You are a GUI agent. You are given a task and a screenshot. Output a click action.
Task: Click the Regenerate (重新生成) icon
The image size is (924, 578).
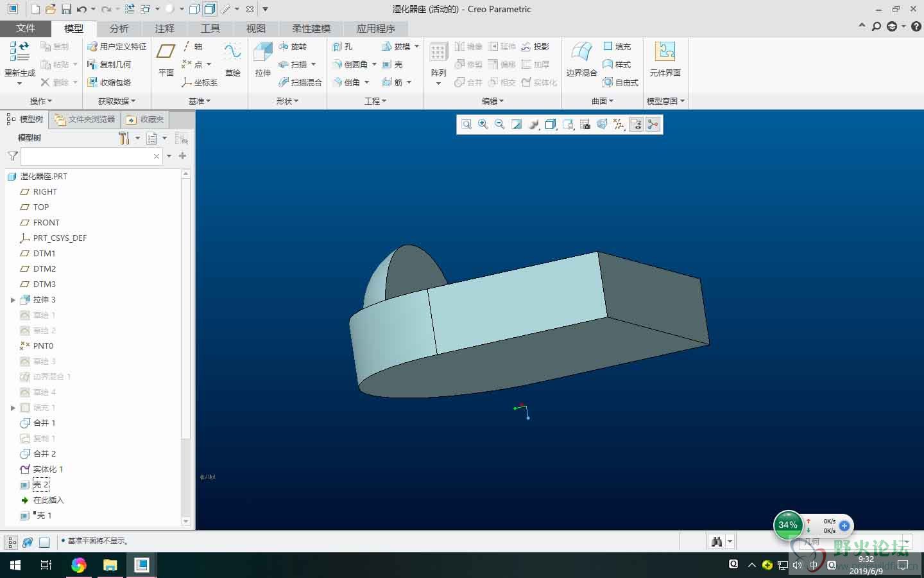20,51
